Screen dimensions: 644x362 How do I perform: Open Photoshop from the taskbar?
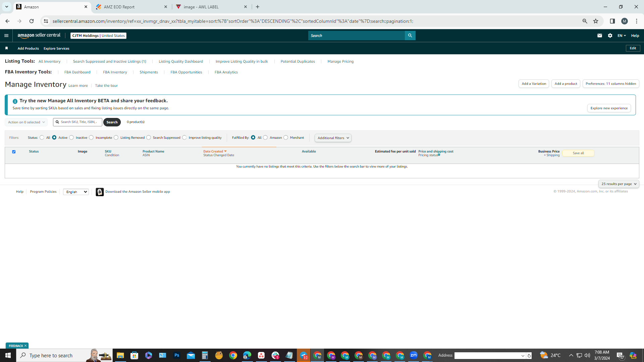point(177,355)
